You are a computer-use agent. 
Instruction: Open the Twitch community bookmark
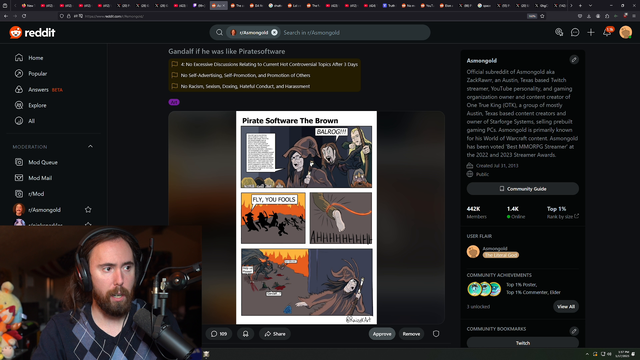tap(522, 343)
